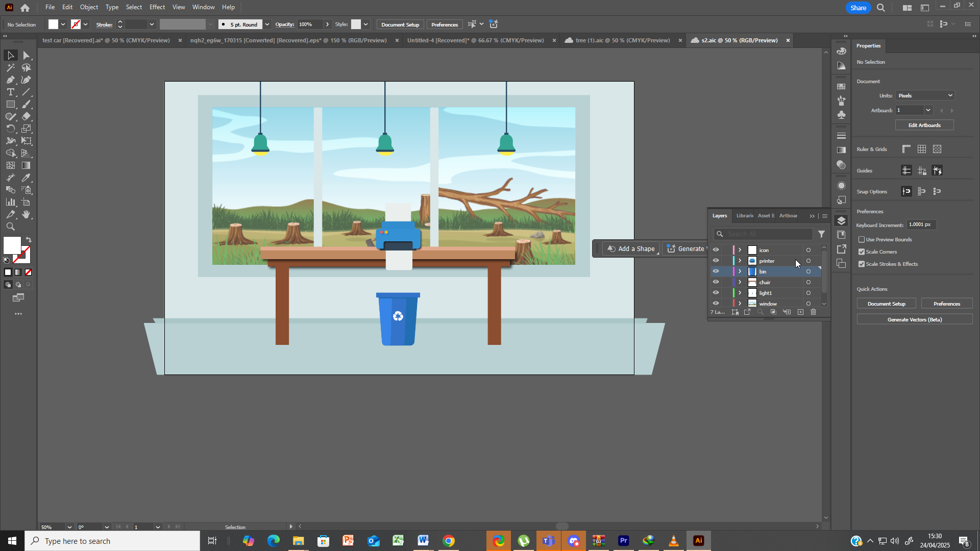This screenshot has height=551, width=980.
Task: Uncheck Scale Corners option
Action: (862, 252)
